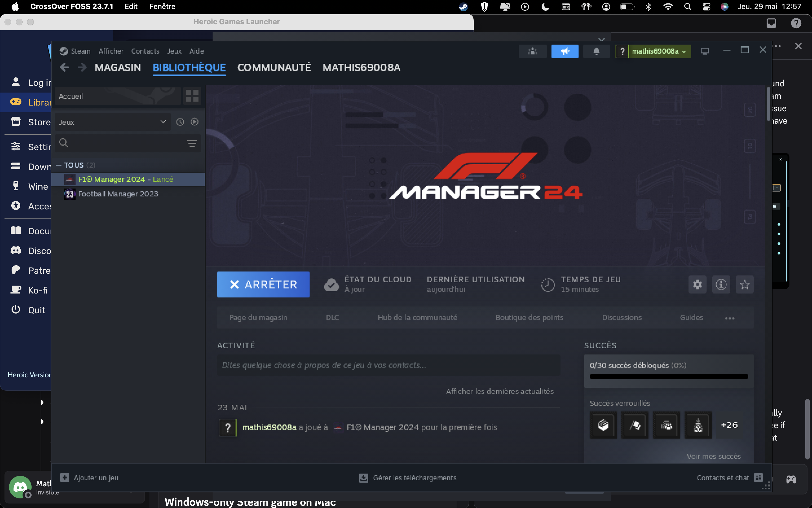Viewport: 812px width, 508px height.
Task: Sort library by recent activity clock icon
Action: (180, 122)
